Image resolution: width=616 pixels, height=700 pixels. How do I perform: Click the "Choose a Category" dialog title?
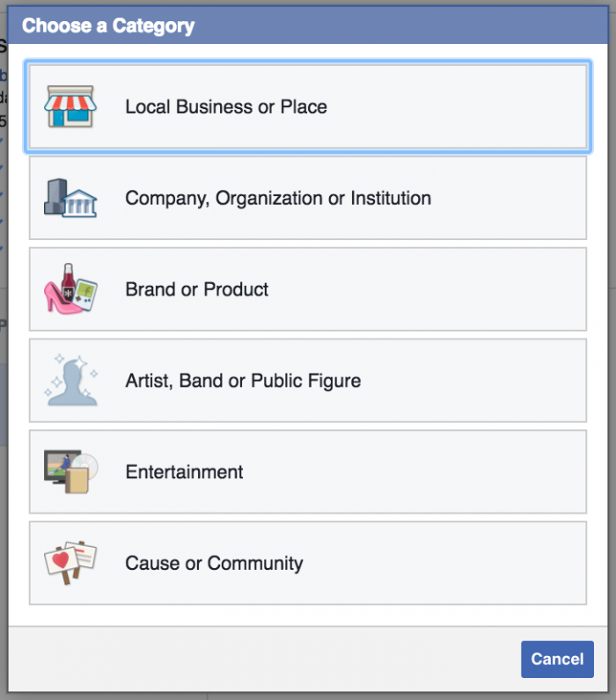click(x=108, y=26)
